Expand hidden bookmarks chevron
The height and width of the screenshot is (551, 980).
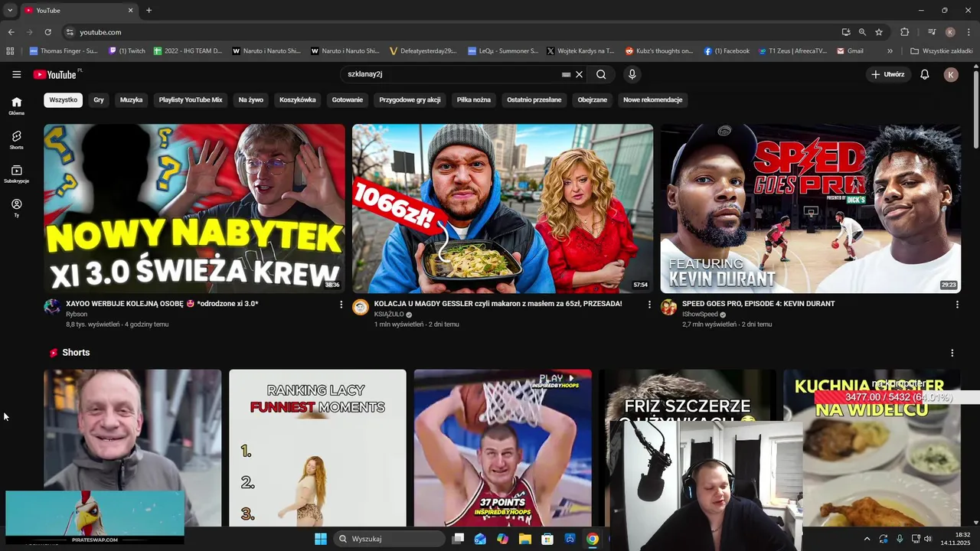(x=890, y=51)
